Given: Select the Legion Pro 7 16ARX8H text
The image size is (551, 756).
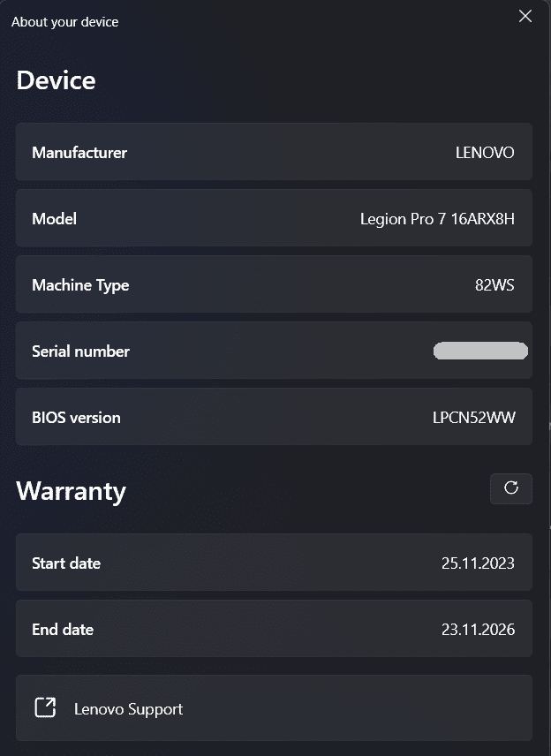Looking at the screenshot, I should point(437,219).
